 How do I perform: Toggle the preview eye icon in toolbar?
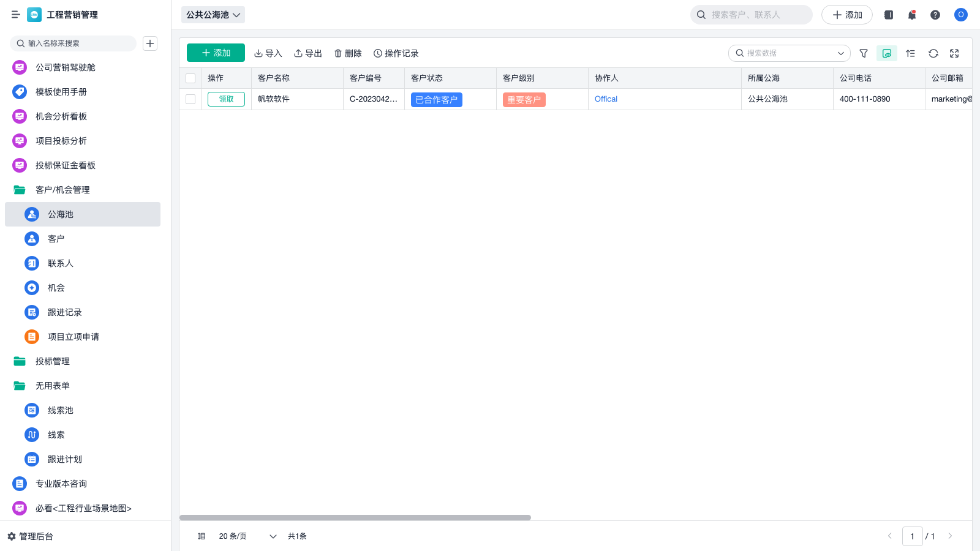tap(886, 53)
